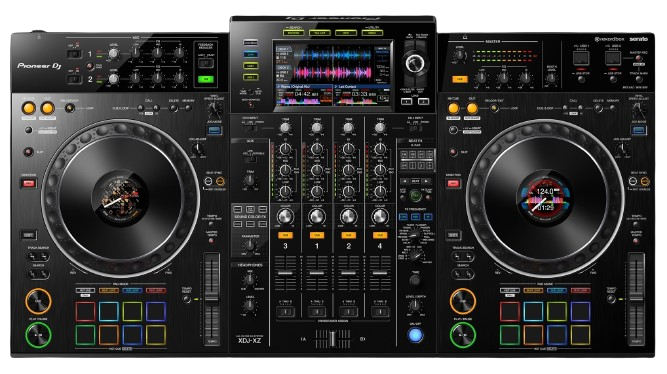This screenshot has height=374, width=667.
Task: Open BROWSE above the touchscreen
Action: [x=294, y=33]
